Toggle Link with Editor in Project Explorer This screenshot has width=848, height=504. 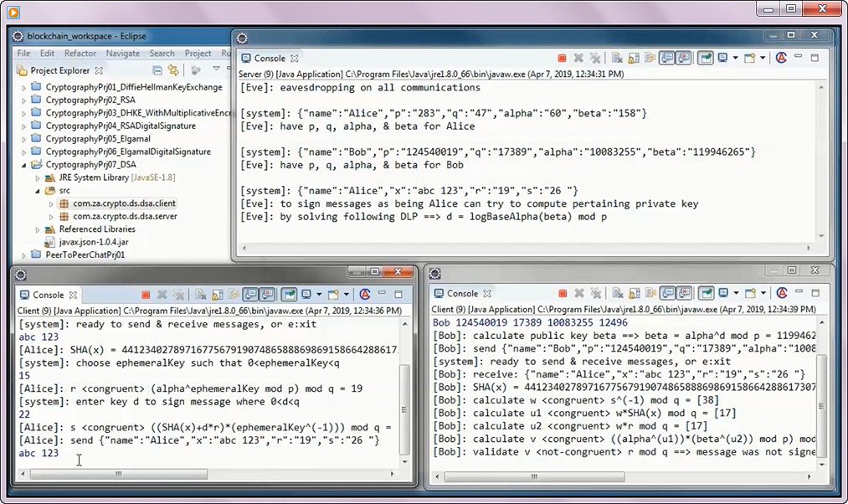[173, 70]
